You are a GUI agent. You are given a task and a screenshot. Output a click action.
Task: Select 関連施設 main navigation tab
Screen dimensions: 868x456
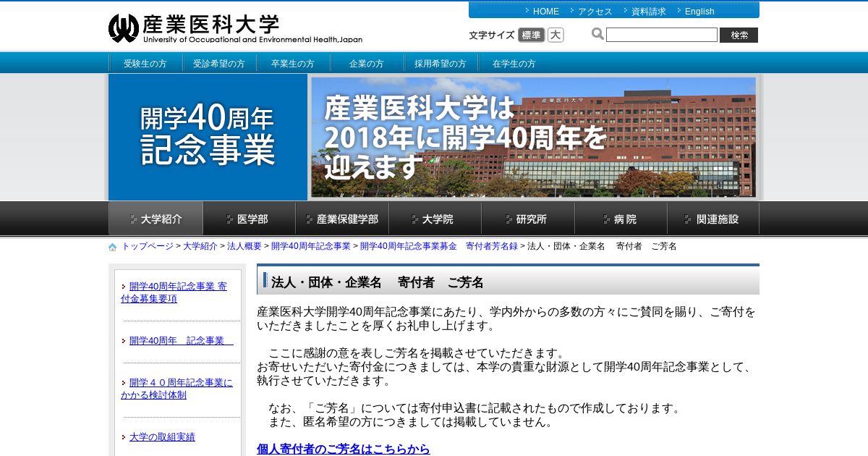click(713, 219)
